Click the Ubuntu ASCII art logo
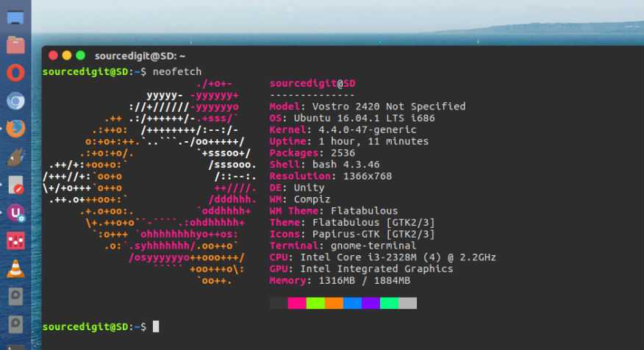 pyautogui.click(x=150, y=182)
